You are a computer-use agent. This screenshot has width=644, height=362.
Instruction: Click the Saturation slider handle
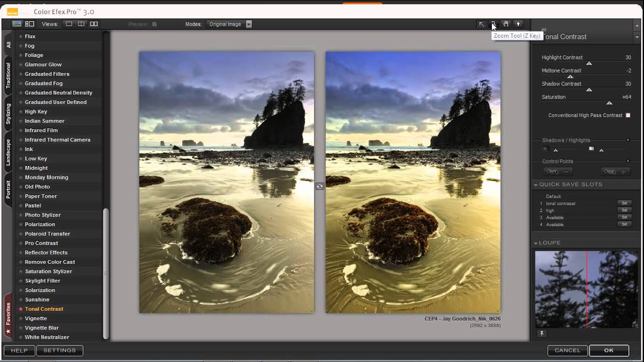coord(609,103)
